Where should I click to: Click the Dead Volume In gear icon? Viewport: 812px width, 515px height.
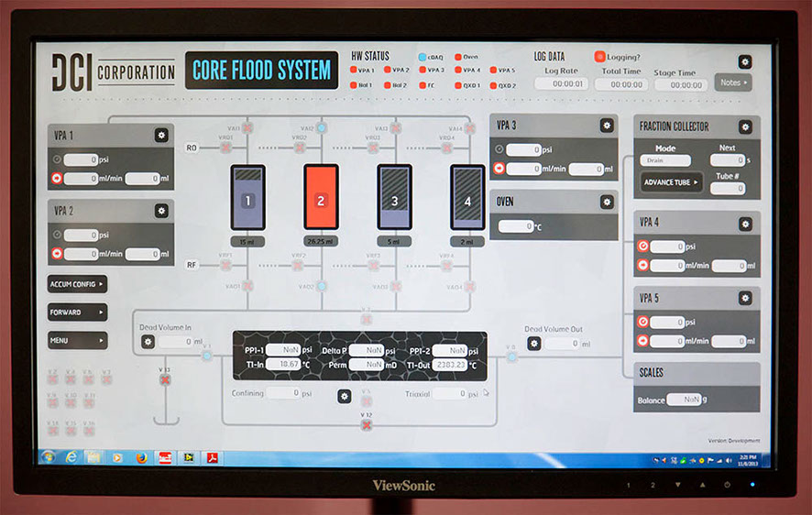coord(148,342)
